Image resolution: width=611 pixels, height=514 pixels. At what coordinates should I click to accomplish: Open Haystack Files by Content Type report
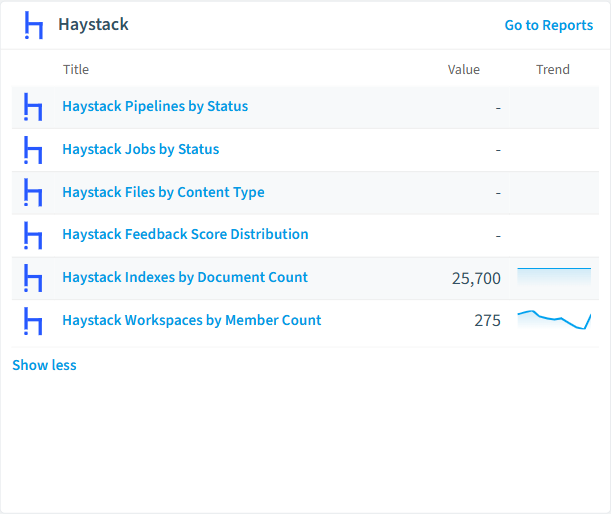[163, 192]
